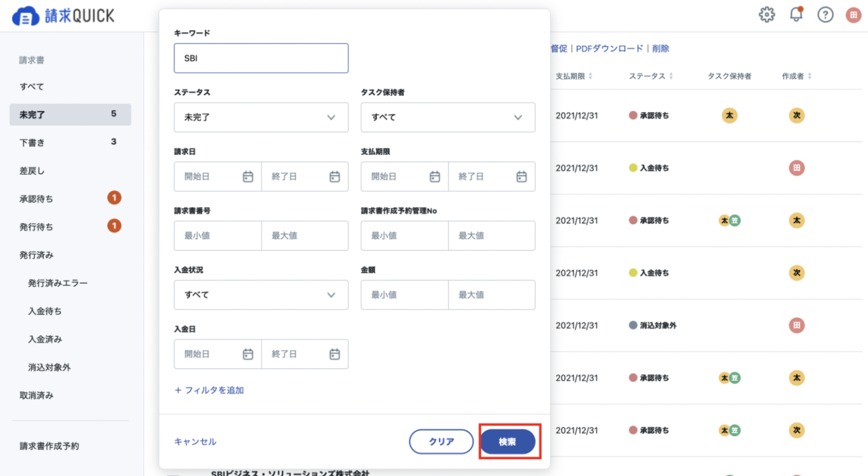Open calendar for 請求日 end date
Image resolution: width=868 pixels, height=476 pixels.
(x=334, y=176)
